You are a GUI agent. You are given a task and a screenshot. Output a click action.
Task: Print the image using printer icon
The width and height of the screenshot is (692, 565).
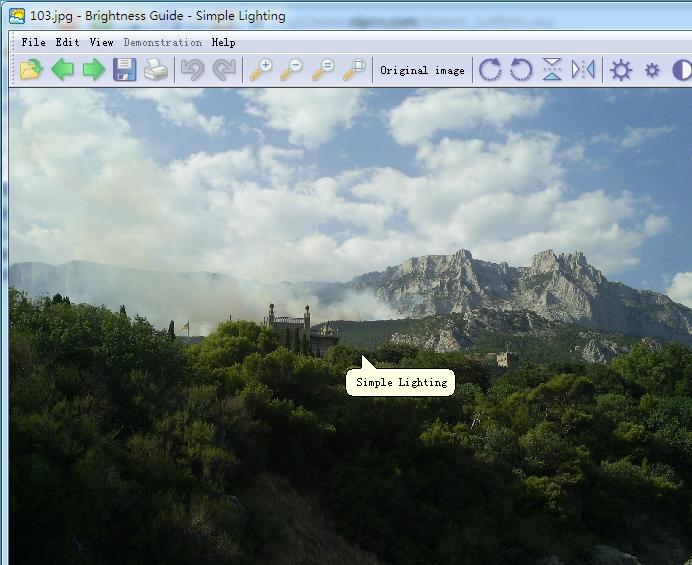155,70
